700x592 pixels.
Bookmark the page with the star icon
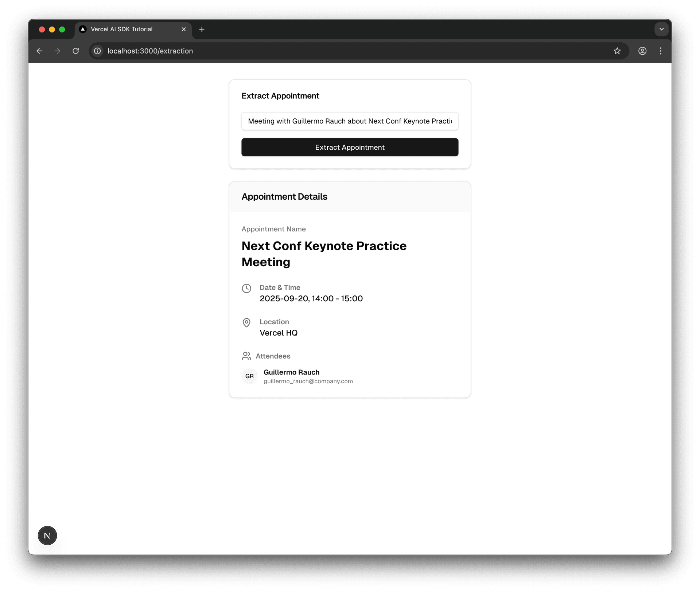[x=617, y=51]
